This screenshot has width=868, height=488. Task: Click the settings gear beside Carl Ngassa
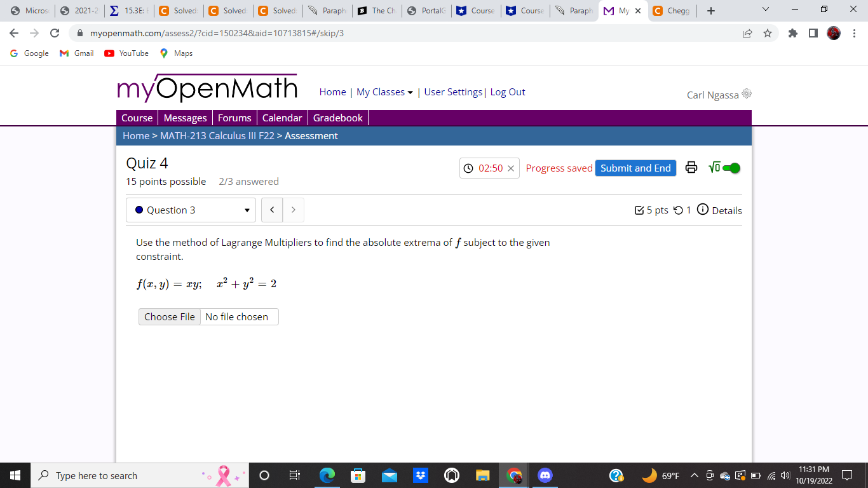tap(746, 93)
